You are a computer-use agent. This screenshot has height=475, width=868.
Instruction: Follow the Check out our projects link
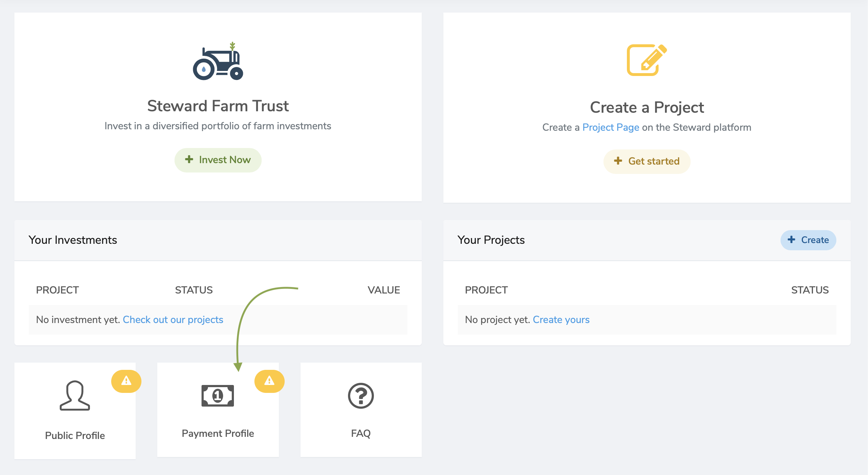coord(173,319)
